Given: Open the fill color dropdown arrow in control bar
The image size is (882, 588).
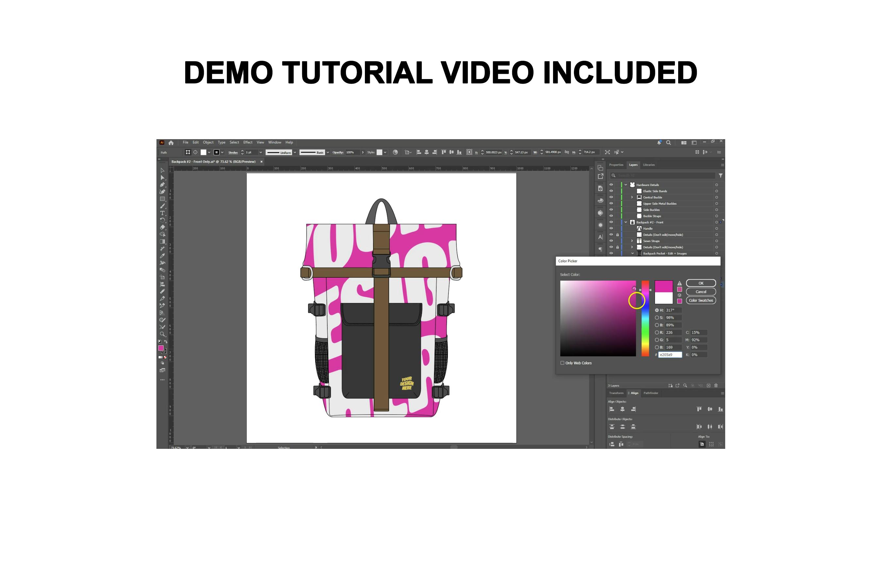Looking at the screenshot, I should tap(209, 152).
